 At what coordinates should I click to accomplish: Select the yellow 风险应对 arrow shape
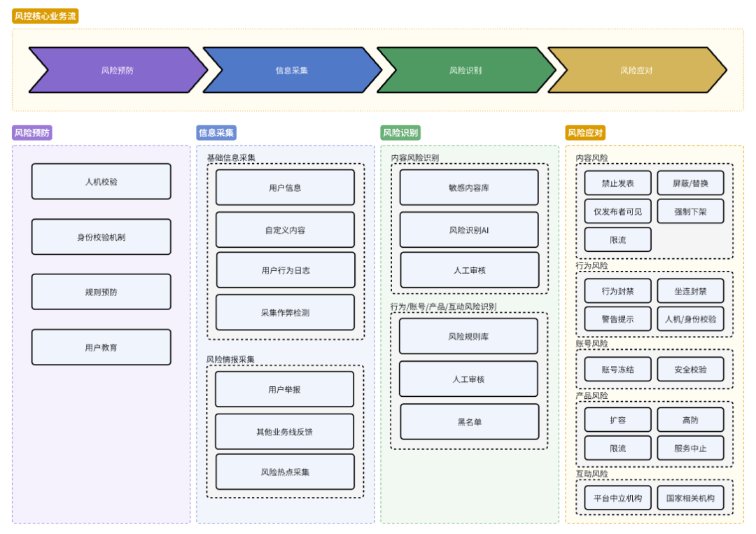tap(636, 70)
